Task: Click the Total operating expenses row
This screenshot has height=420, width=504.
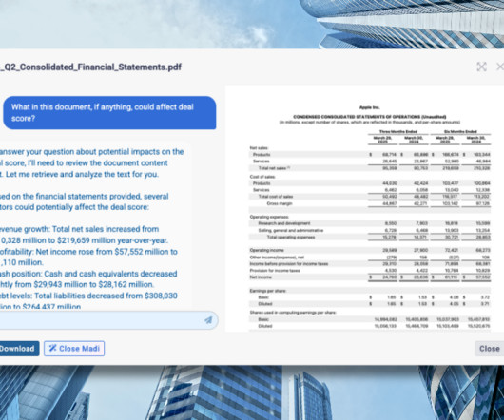Action: pos(370,237)
